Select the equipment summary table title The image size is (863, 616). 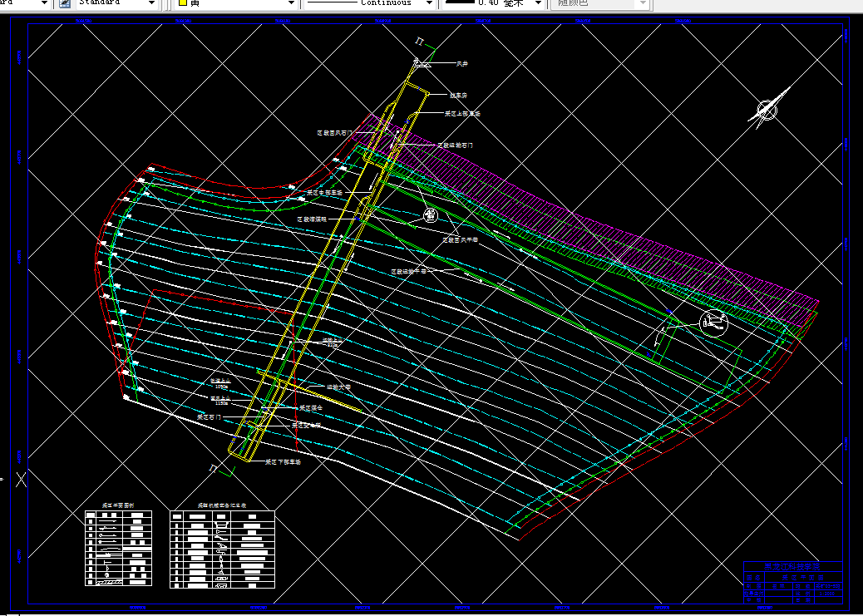pyautogui.click(x=222, y=505)
